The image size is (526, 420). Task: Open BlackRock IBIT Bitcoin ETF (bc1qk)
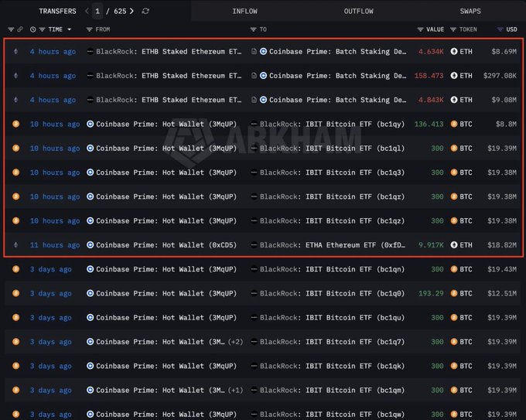coord(332,366)
